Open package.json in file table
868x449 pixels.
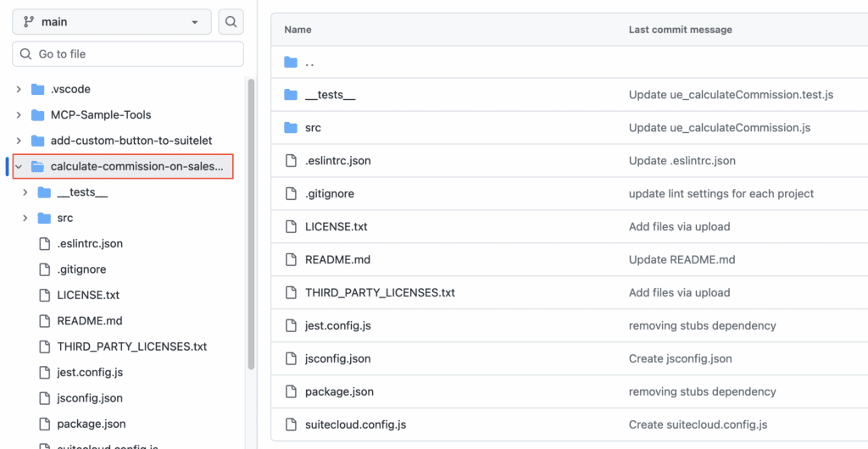point(339,391)
